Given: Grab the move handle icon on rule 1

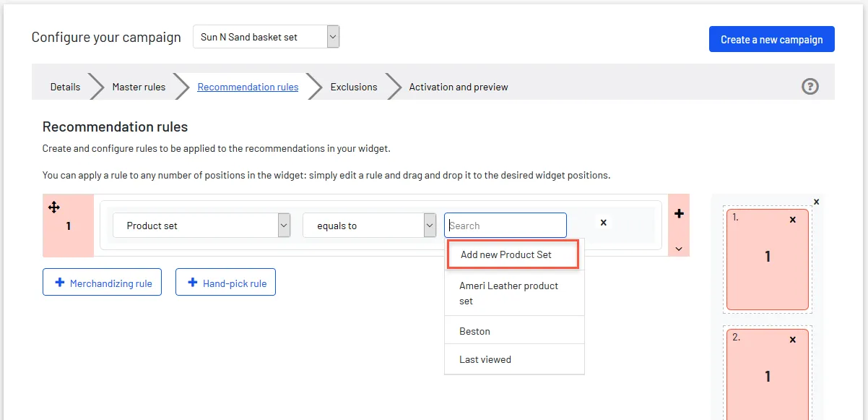Looking at the screenshot, I should click(54, 207).
